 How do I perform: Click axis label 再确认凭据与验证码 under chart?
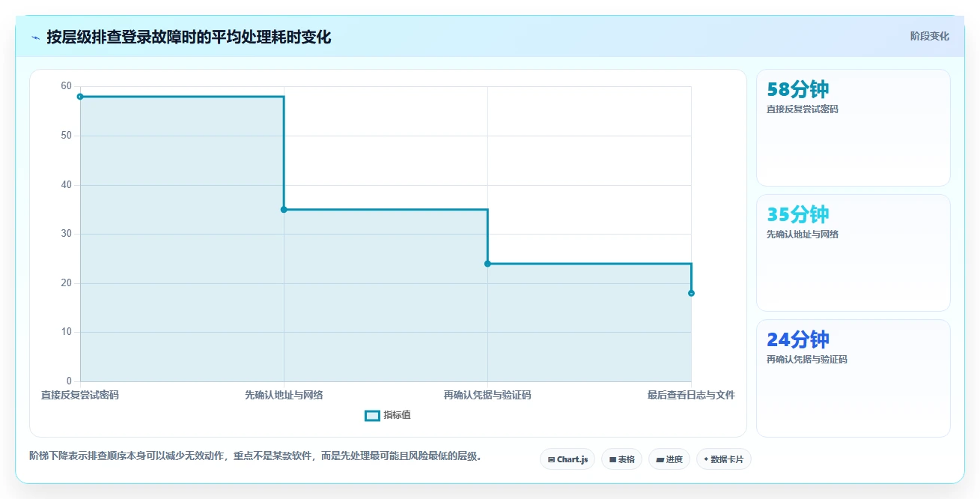point(487,395)
